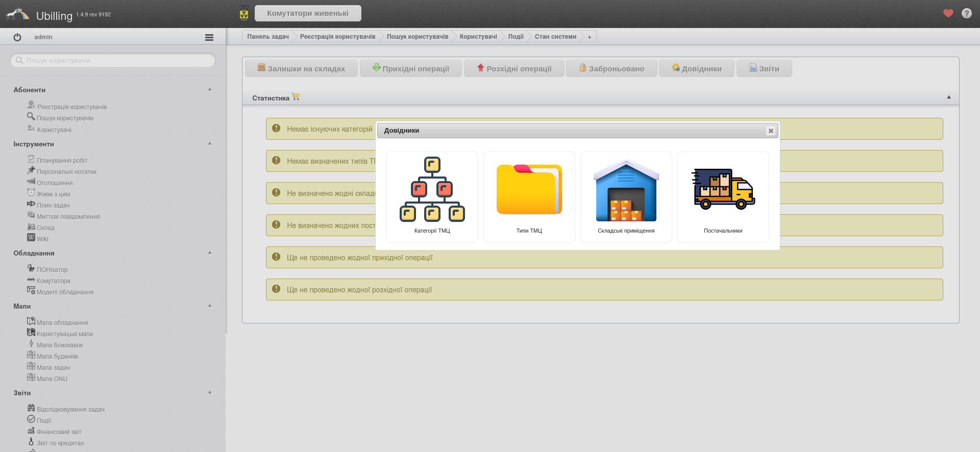This screenshot has width=980, height=452.
Task: Close the Довідники dialog
Action: tap(770, 131)
